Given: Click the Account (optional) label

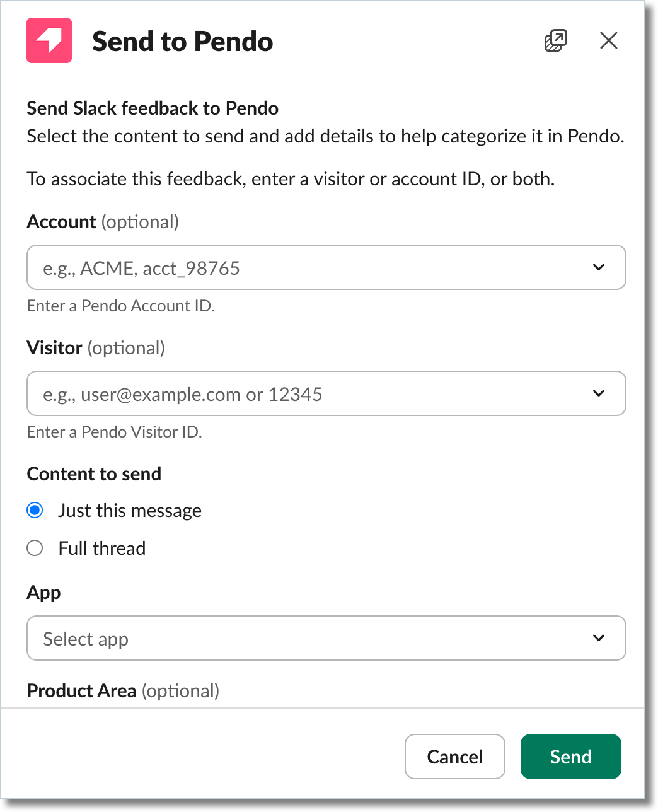Looking at the screenshot, I should pyautogui.click(x=103, y=222).
